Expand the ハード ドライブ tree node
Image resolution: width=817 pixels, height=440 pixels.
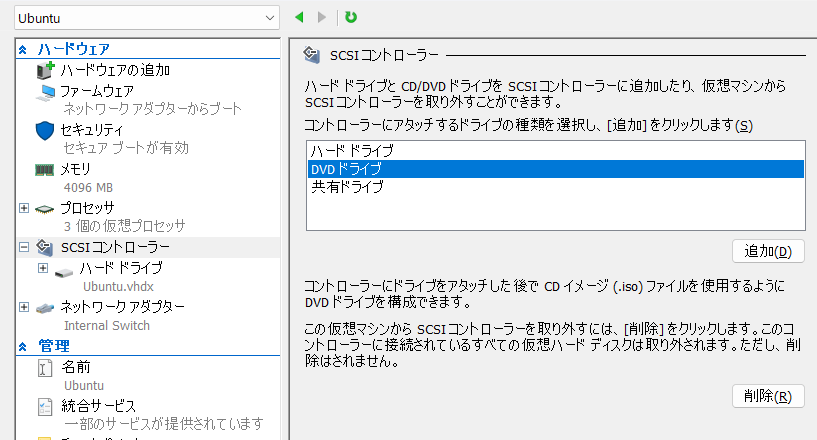pos(42,268)
